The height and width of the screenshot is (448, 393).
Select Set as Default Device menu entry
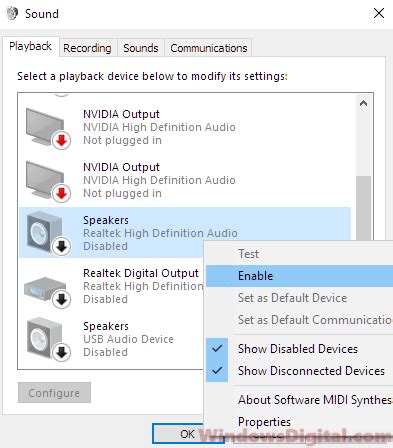coord(299,298)
